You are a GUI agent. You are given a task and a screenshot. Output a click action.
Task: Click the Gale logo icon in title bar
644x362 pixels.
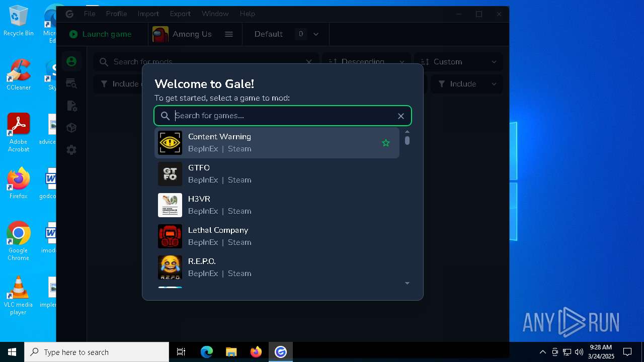[69, 14]
